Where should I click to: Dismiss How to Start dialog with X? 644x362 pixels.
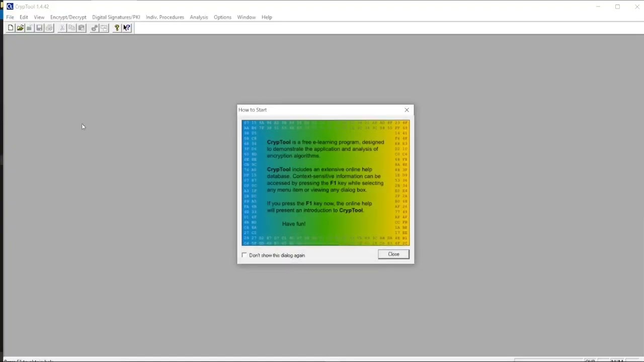pyautogui.click(x=407, y=110)
